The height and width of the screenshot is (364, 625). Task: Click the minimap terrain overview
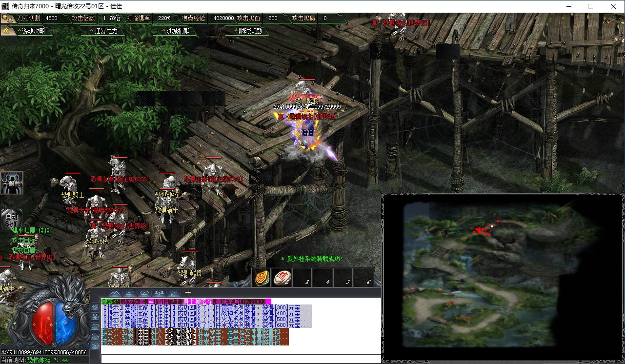503,278
